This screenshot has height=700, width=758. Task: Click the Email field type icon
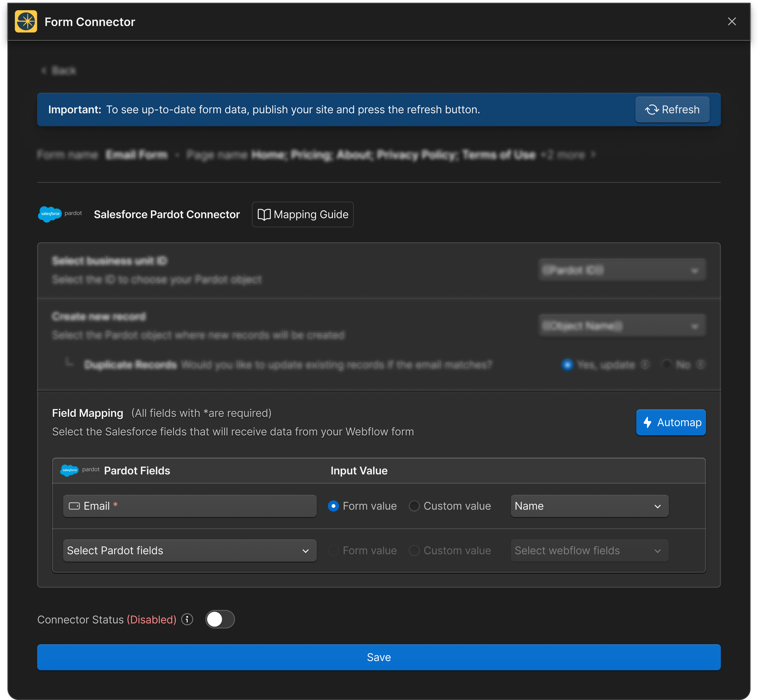[74, 506]
